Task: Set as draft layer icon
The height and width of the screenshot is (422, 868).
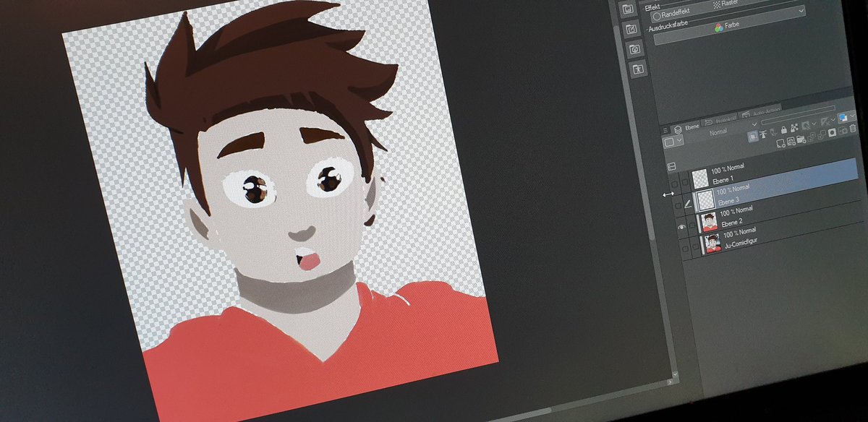Action: pyautogui.click(x=773, y=132)
